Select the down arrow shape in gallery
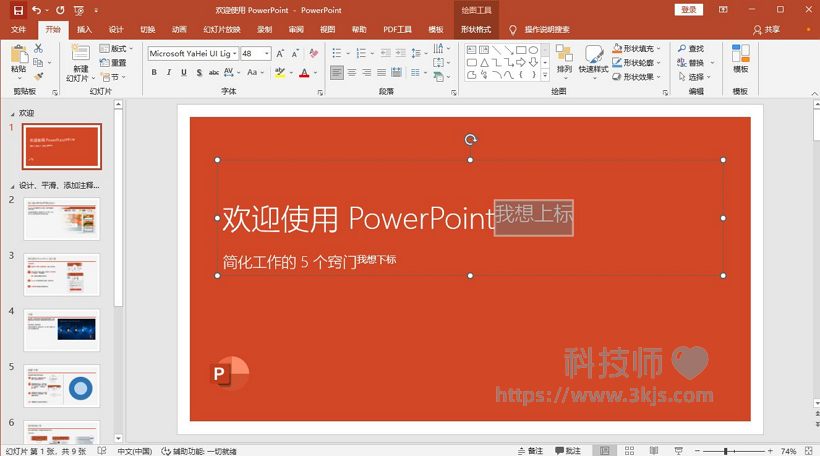The width and height of the screenshot is (820, 456). click(x=533, y=62)
